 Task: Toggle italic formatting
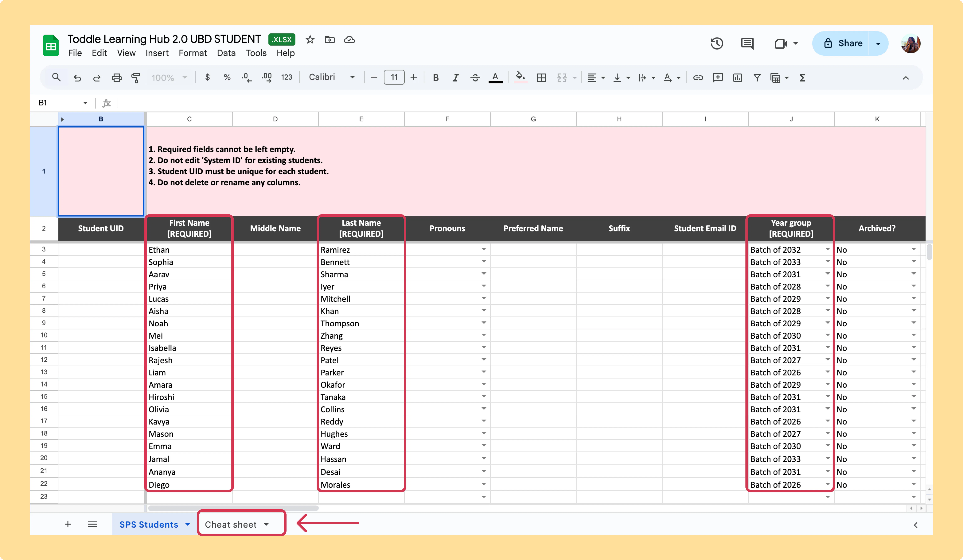click(x=455, y=78)
